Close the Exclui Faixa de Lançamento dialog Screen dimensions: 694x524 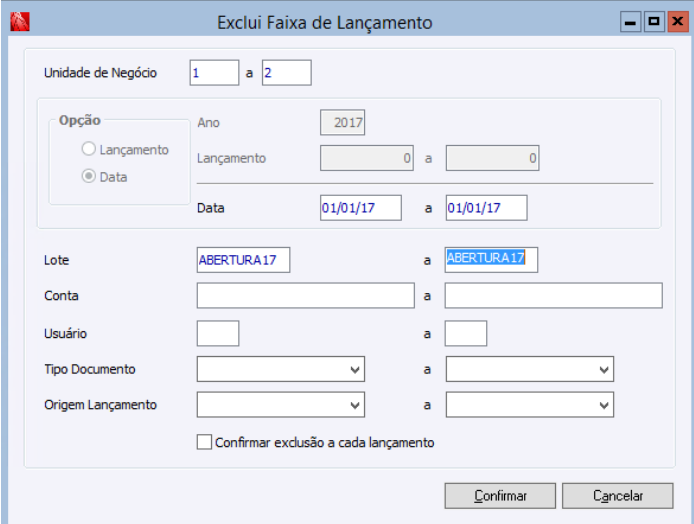point(674,21)
